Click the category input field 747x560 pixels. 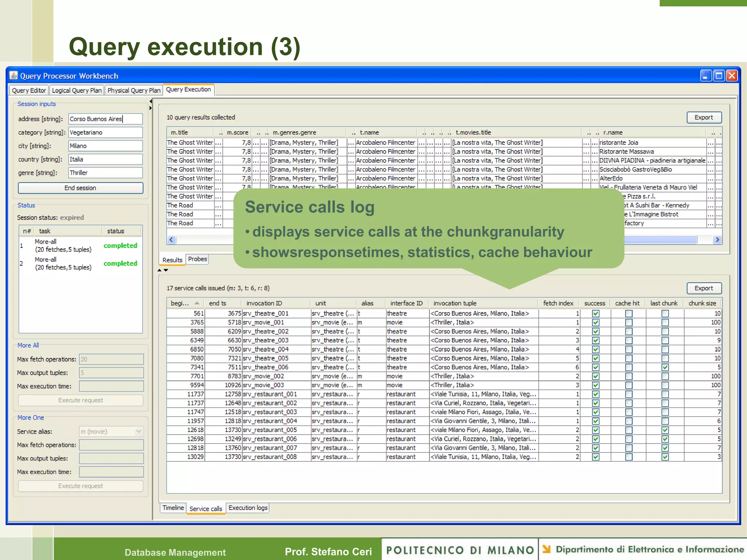[105, 132]
